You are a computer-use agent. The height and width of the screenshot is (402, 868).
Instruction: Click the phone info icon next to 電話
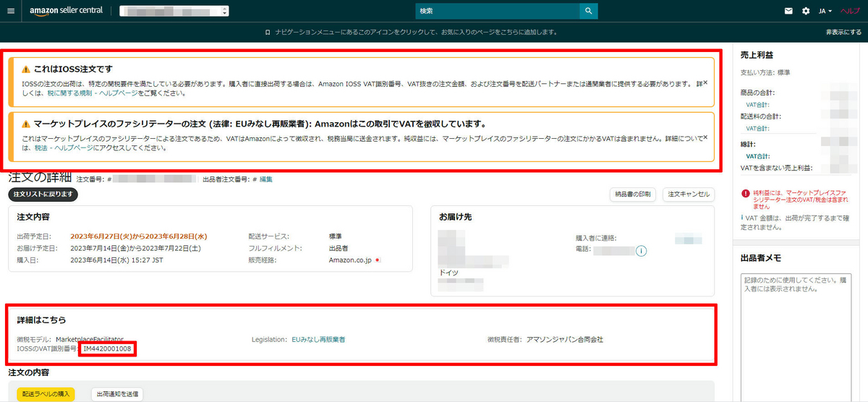641,251
